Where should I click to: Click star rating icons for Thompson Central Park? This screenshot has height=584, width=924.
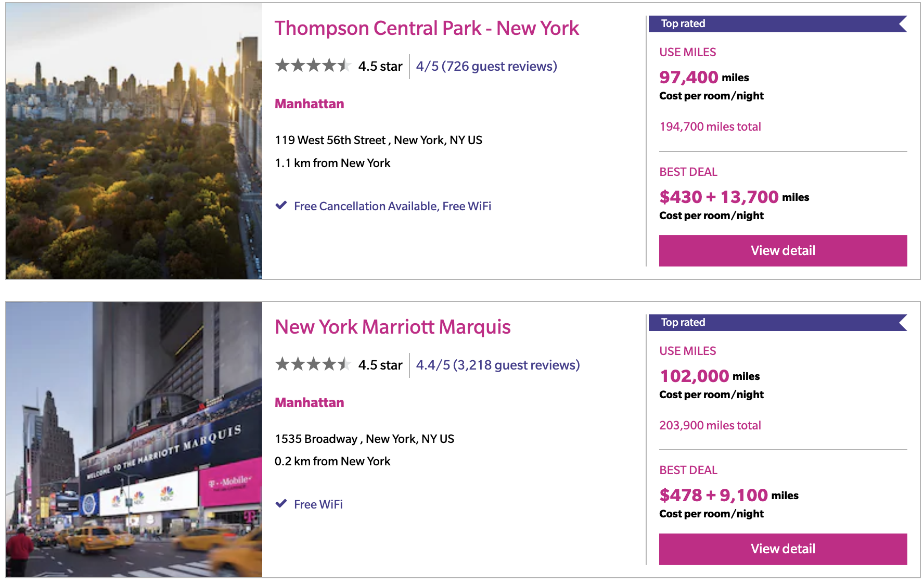[313, 66]
